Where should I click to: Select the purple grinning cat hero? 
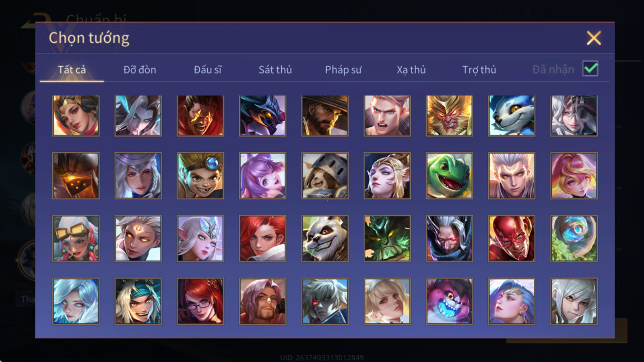[x=449, y=301]
